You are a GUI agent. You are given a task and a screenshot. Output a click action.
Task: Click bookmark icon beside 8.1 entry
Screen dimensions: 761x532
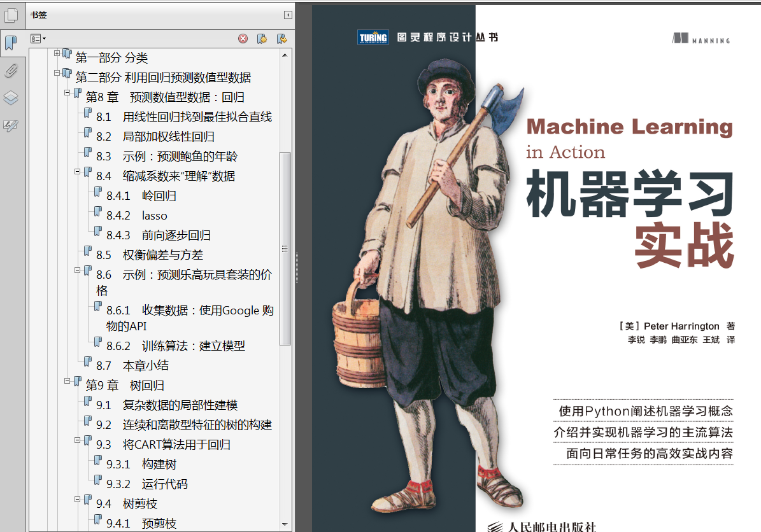[x=88, y=113]
